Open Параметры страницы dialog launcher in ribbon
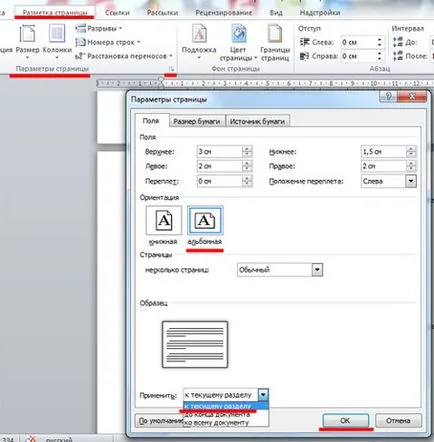This screenshot has width=434, height=442. point(171,69)
